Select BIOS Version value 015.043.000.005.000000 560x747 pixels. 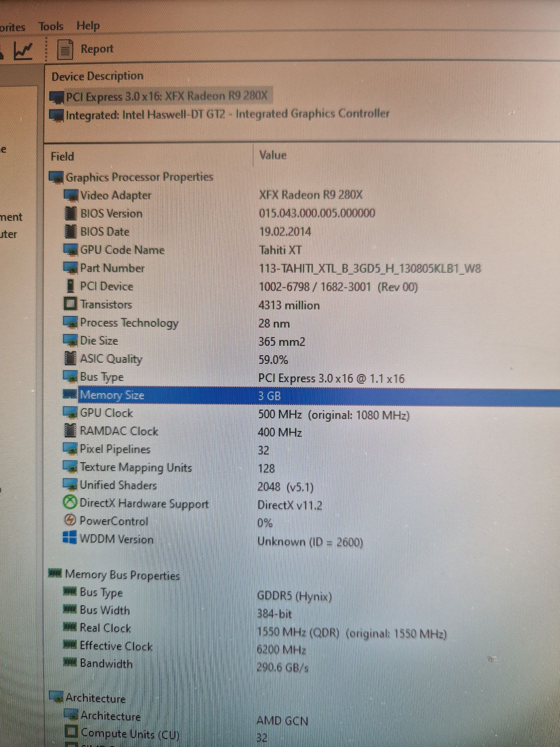point(317,213)
